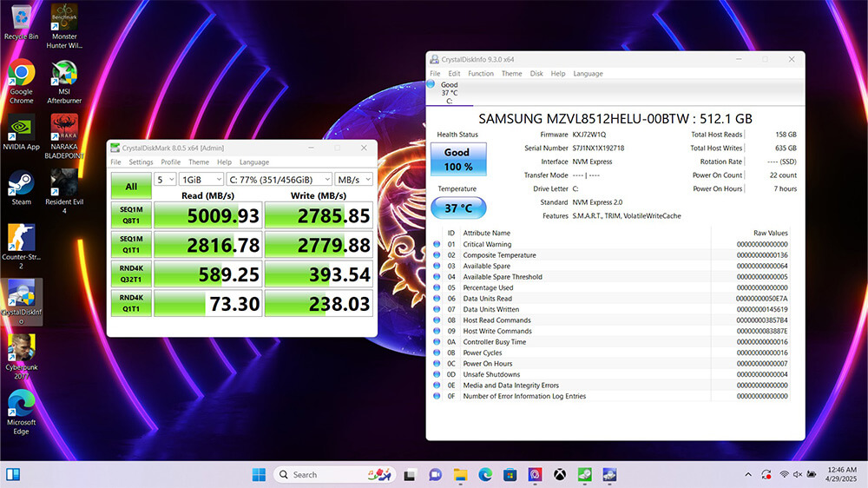Run SEQ1M Q1T1 test

coord(131,245)
